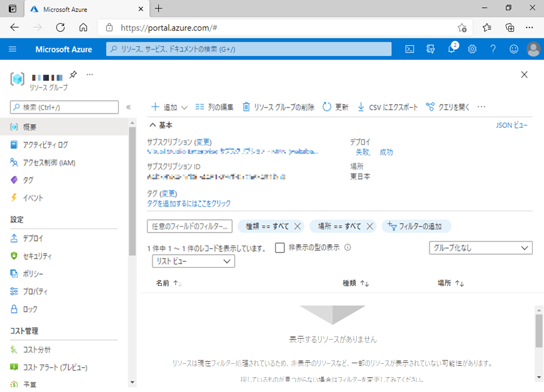The width and height of the screenshot is (544, 392).
Task: Click the 追加 add button
Action: tap(169, 107)
